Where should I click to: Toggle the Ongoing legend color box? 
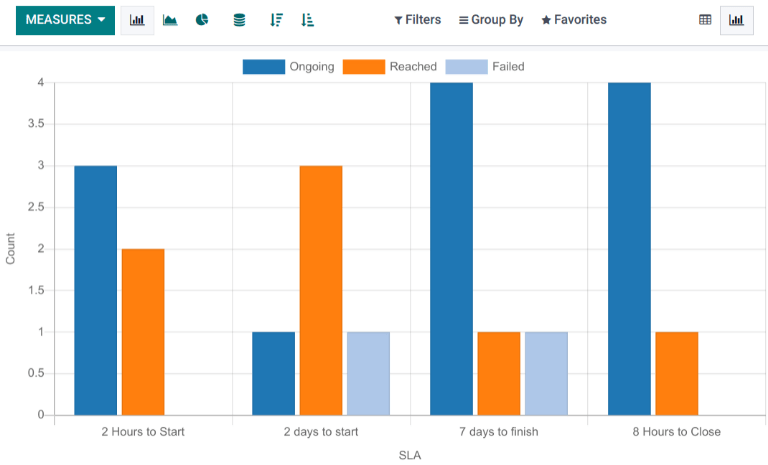tap(264, 67)
